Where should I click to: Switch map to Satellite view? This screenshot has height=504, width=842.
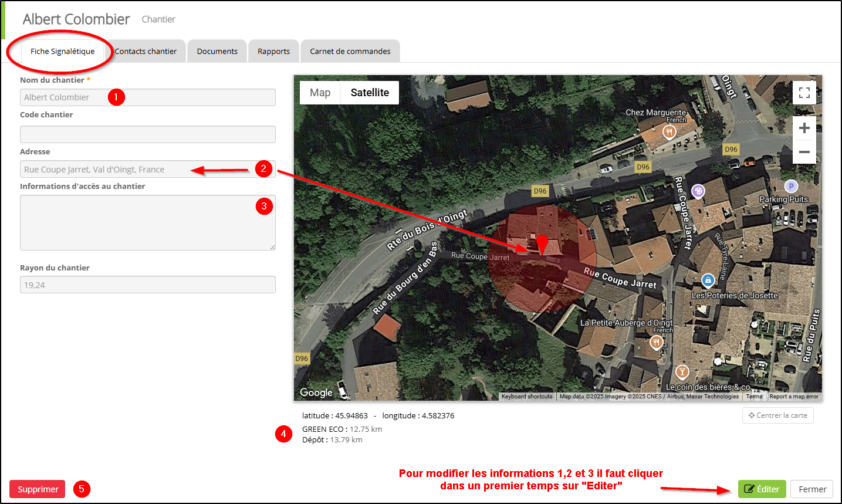[370, 93]
